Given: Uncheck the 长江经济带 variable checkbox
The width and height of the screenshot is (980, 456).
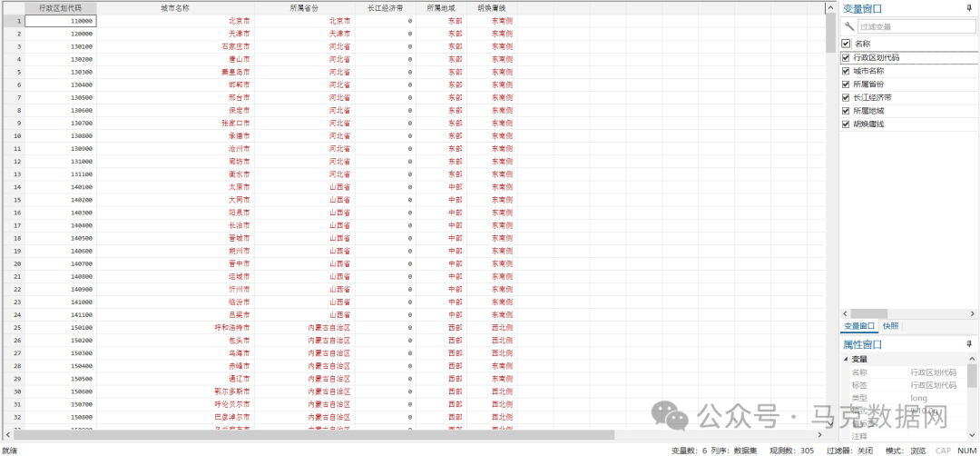Looking at the screenshot, I should [x=847, y=97].
